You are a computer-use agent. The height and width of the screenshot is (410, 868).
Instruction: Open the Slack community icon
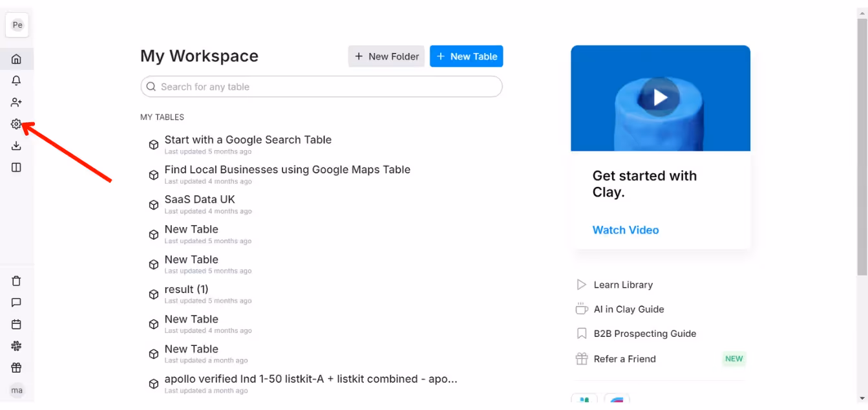16,346
